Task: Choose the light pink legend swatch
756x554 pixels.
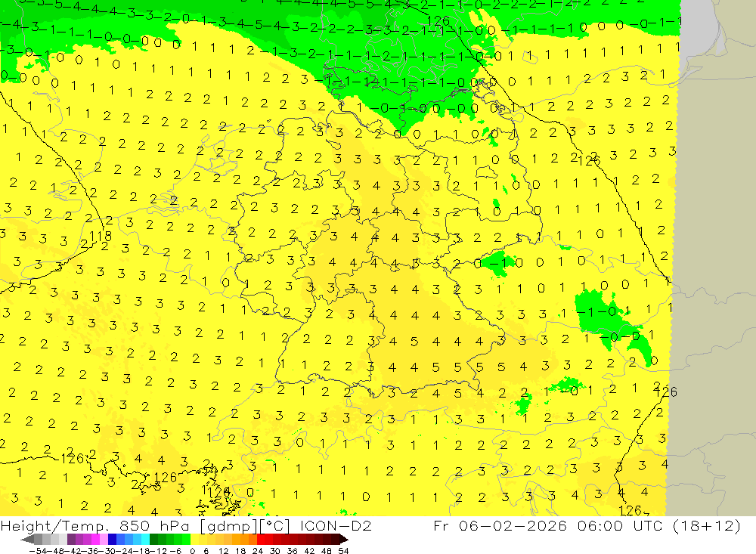Action: [x=104, y=540]
